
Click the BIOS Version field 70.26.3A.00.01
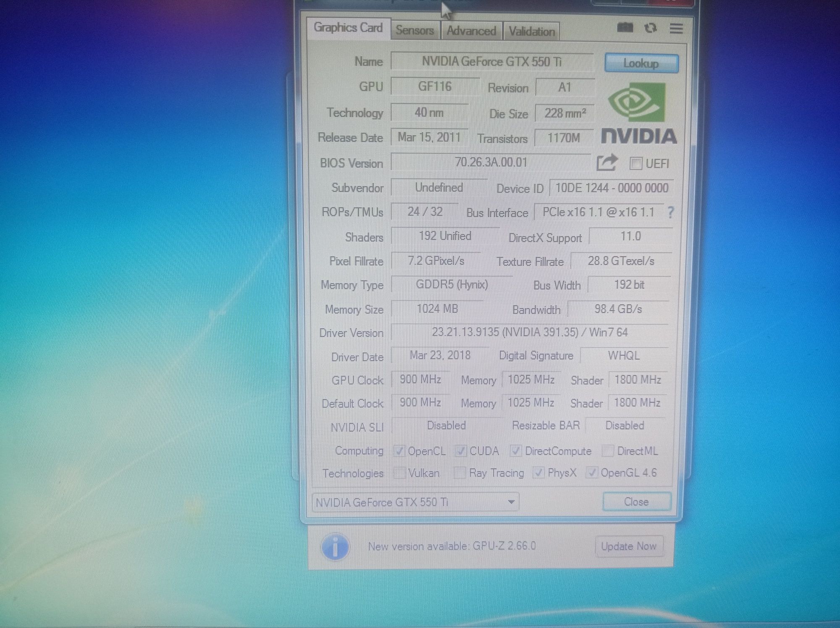point(491,162)
